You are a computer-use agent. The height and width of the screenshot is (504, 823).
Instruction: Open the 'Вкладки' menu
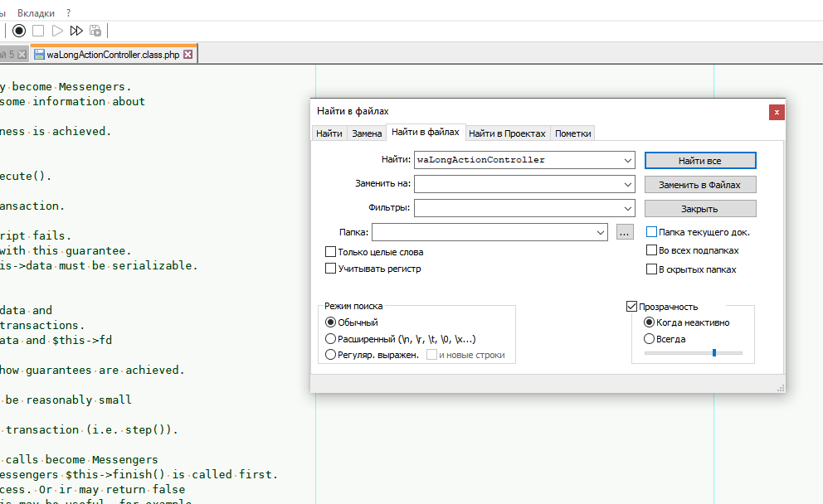click(x=36, y=13)
